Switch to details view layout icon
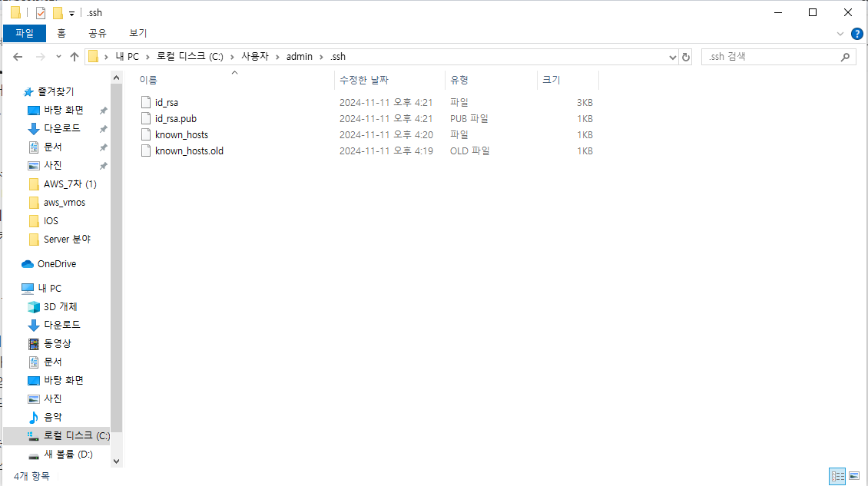868x486 pixels. [x=837, y=476]
